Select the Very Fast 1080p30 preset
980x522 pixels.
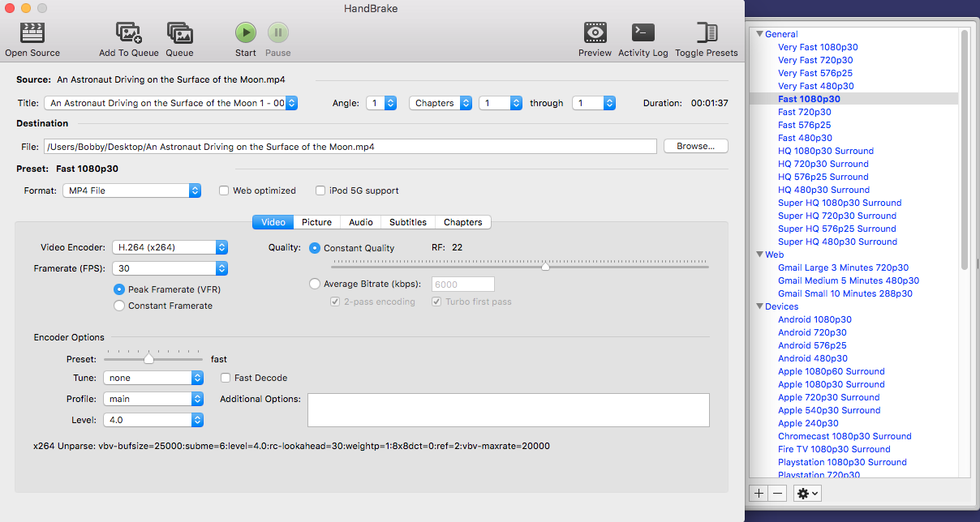[818, 47]
